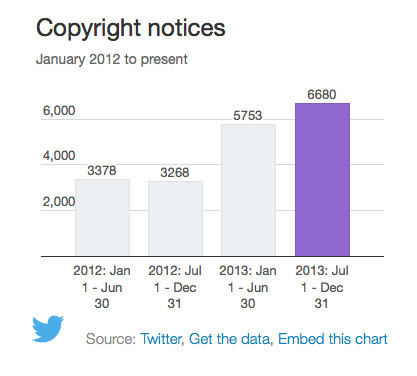Viewport: 417px width, 376px height.
Task: Click the Get the data link
Action: 231,339
